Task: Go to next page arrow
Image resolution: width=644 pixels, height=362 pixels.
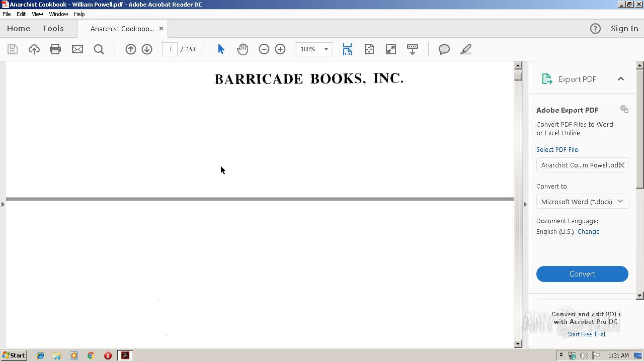Action: coord(147,49)
